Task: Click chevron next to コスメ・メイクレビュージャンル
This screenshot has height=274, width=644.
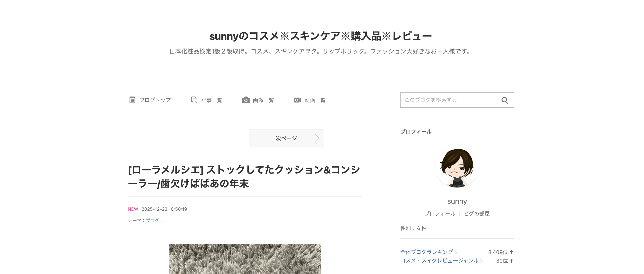Action: point(481,261)
